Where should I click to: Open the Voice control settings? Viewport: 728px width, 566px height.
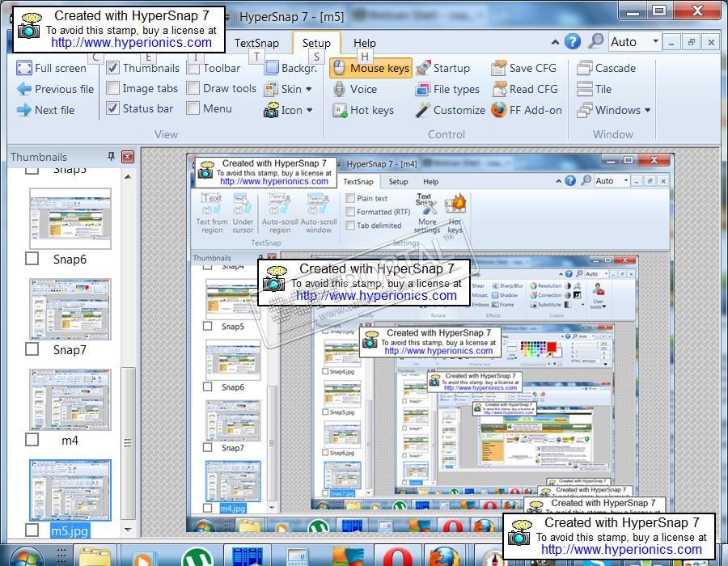(355, 89)
